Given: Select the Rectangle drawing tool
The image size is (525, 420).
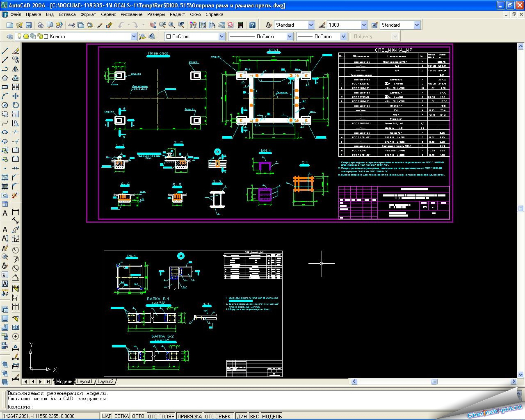Looking at the screenshot, I should coord(5,87).
